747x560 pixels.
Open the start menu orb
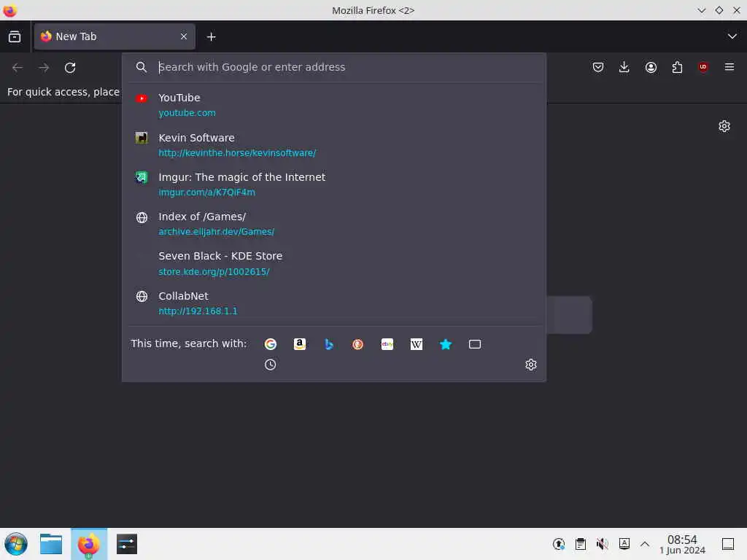(x=16, y=544)
